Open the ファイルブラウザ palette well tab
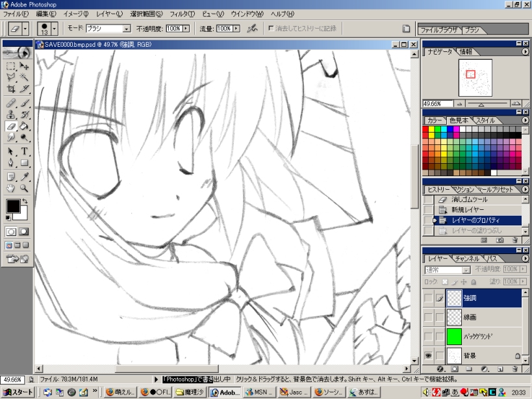This screenshot has width=532, height=399. (x=439, y=30)
